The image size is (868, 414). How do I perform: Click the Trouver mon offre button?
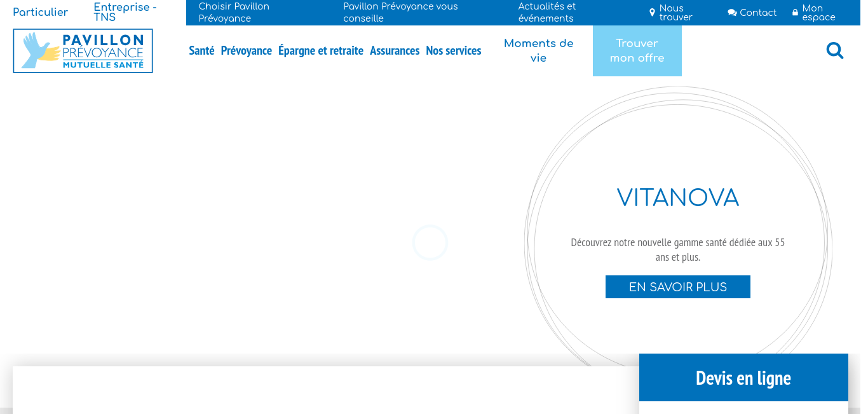637,51
